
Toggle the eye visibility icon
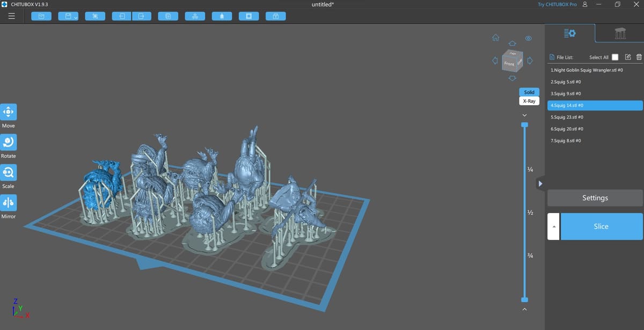click(529, 39)
